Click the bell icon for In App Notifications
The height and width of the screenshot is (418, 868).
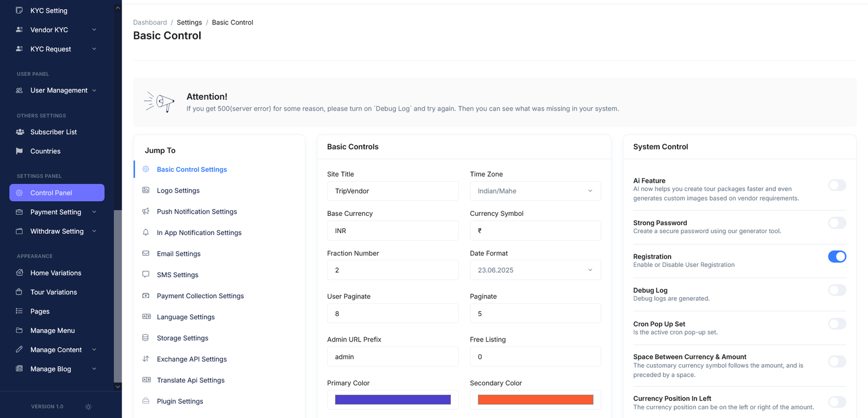tap(146, 232)
